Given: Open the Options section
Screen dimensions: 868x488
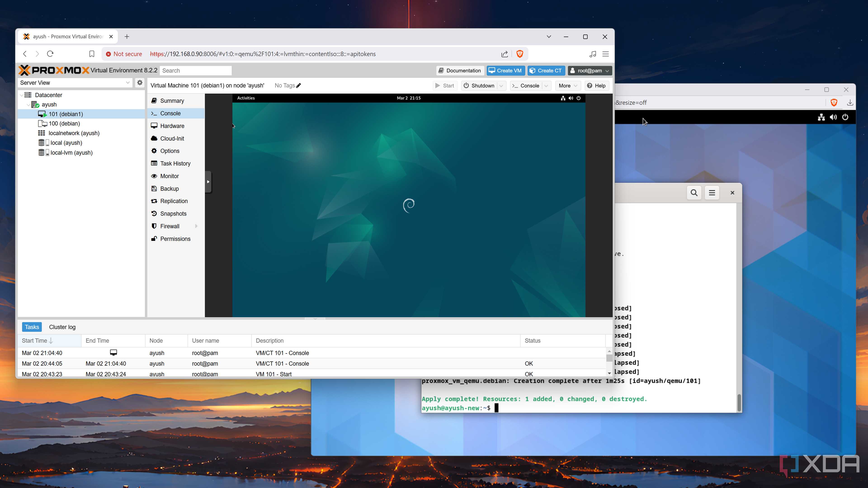Looking at the screenshot, I should [x=170, y=151].
